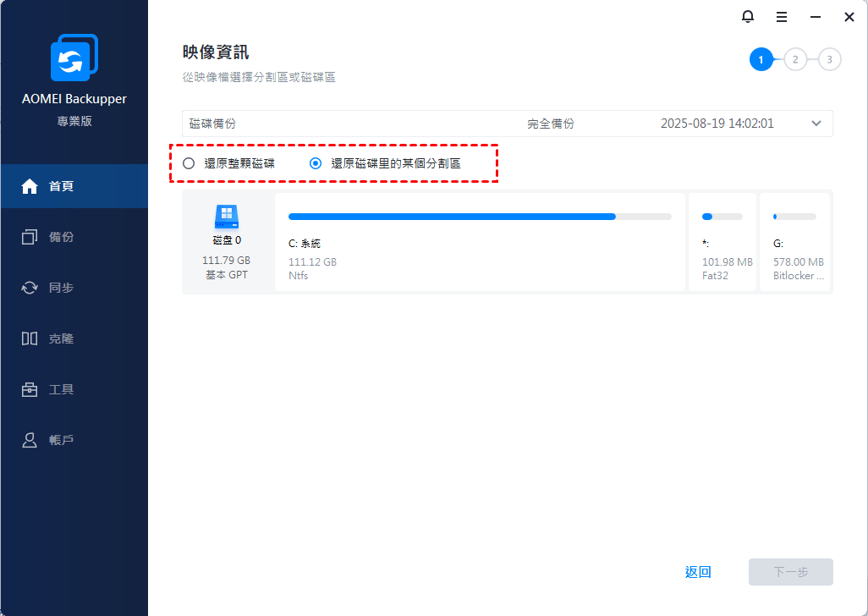Click the Ntfs file system text
868x616 pixels.
coord(299,275)
